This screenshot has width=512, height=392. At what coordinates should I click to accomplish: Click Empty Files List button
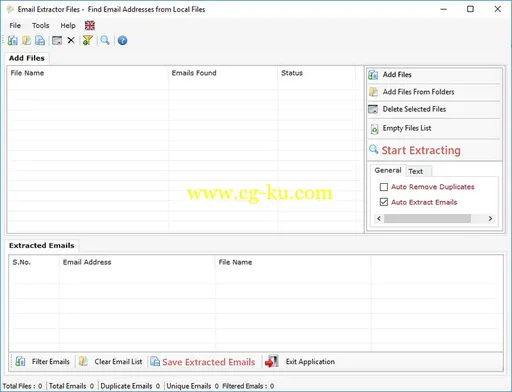click(434, 128)
